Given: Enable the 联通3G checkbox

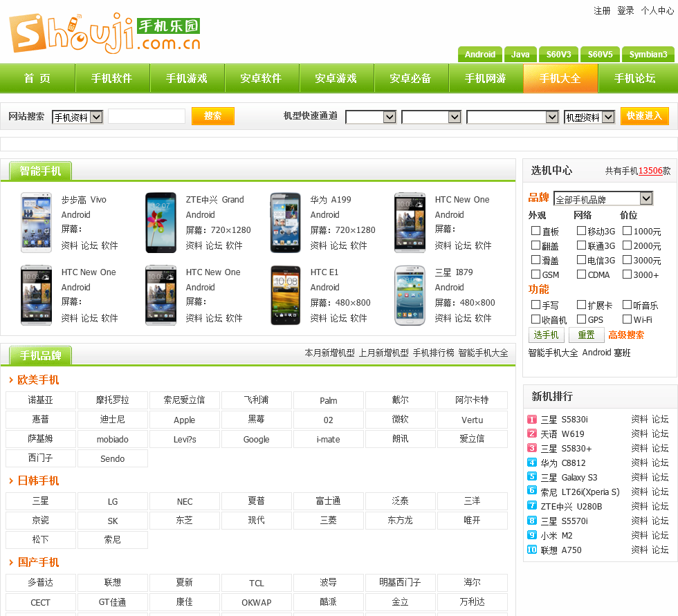Looking at the screenshot, I should tap(582, 245).
